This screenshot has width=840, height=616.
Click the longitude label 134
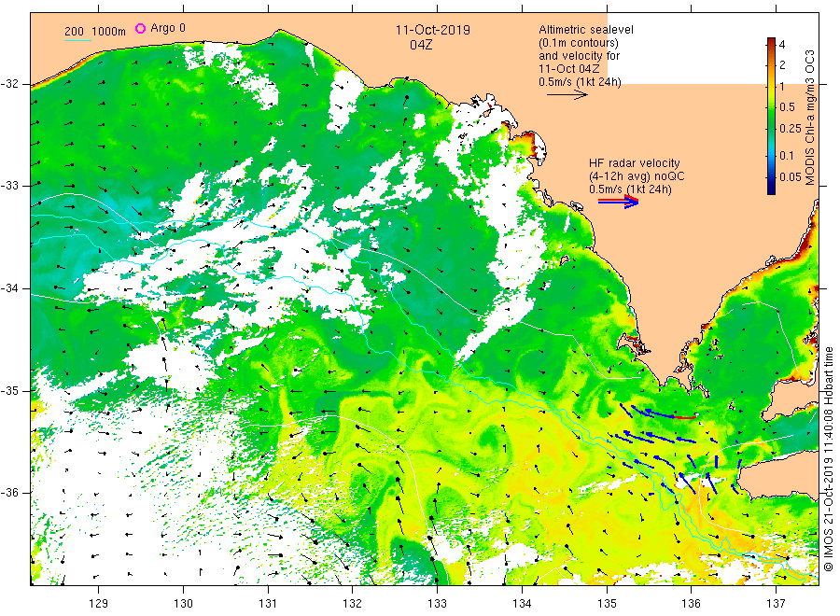(x=522, y=604)
